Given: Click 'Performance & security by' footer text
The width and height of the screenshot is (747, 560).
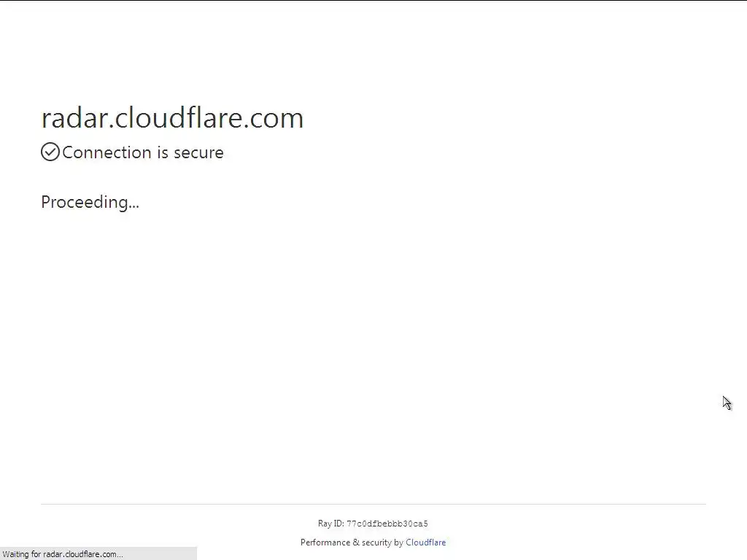Looking at the screenshot, I should point(352,542).
